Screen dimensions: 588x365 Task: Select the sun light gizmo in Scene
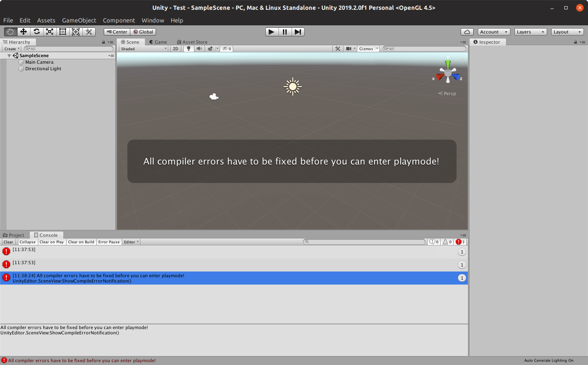(293, 87)
